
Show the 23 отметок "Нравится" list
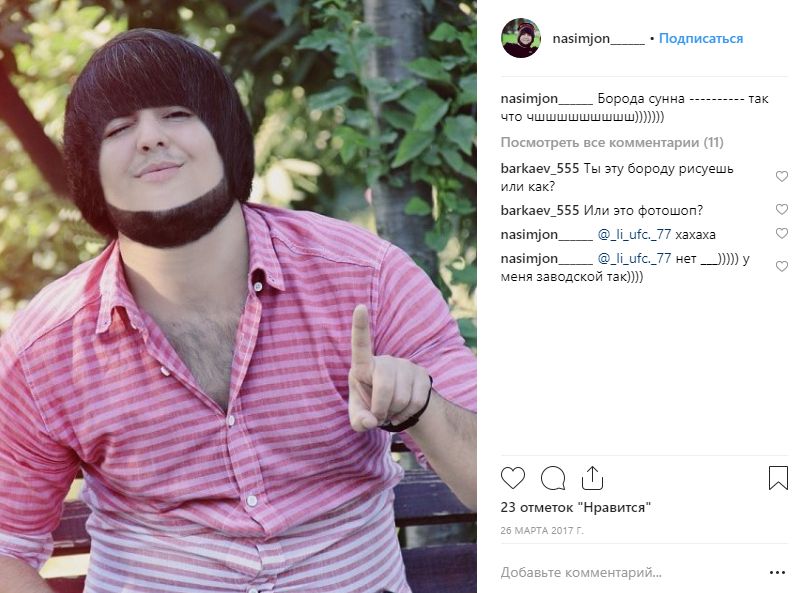tap(575, 507)
